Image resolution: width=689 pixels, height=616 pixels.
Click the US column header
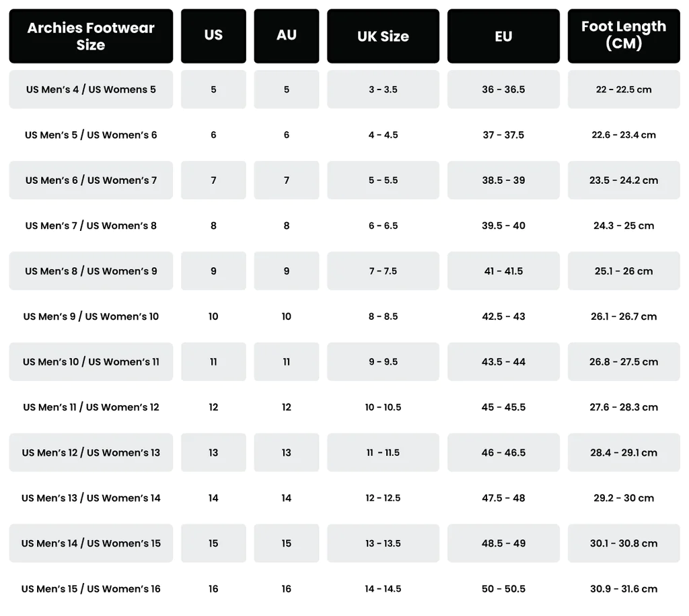213,36
